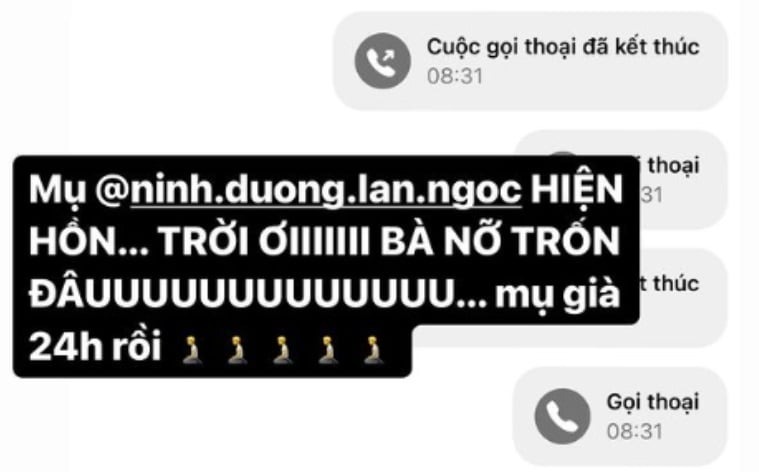Viewport: 759px width, 472px height.
Task: Select the 'ĐÂUUUUUUUUUUUU' text in caption
Action: [x=240, y=293]
